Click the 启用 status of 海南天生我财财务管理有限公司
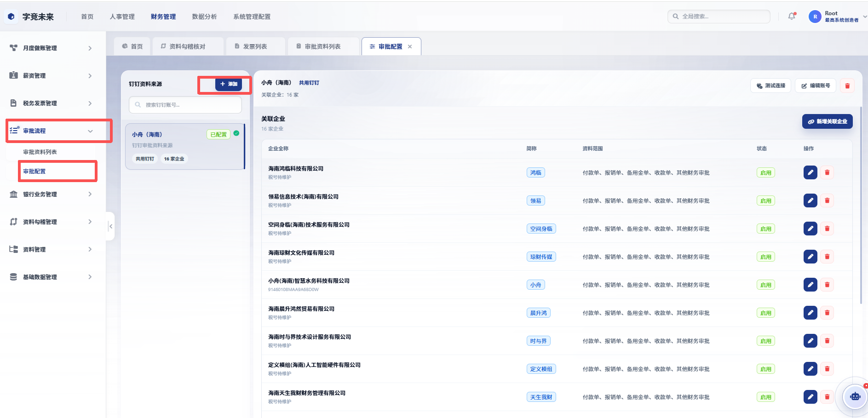The height and width of the screenshot is (418, 868). (x=766, y=397)
